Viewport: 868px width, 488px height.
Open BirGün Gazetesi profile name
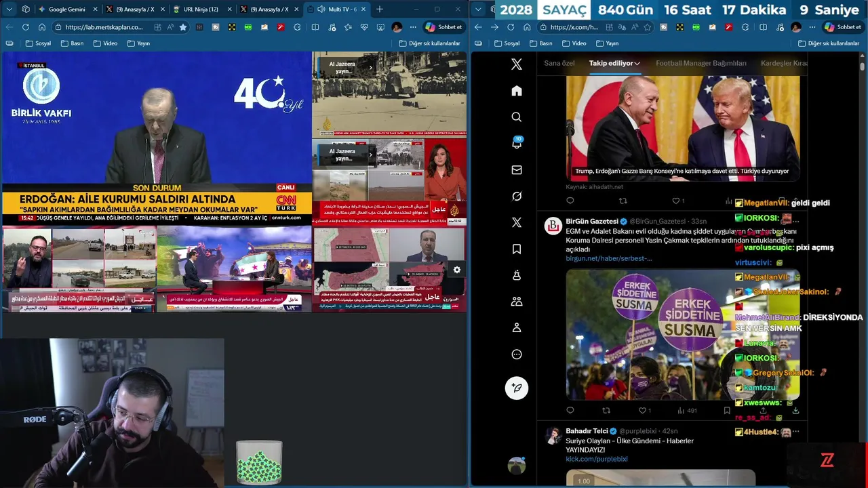(592, 221)
